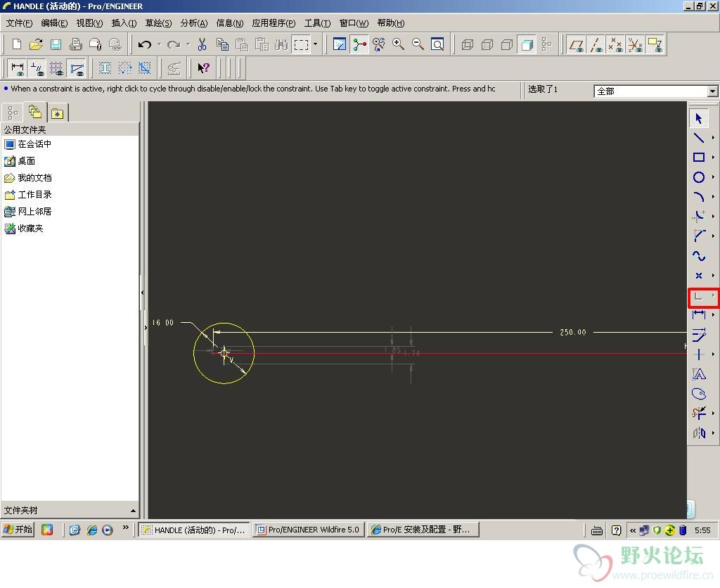Image resolution: width=720 pixels, height=588 pixels.
Task: Switch to the Favorites navigator tab
Action: tap(58, 113)
